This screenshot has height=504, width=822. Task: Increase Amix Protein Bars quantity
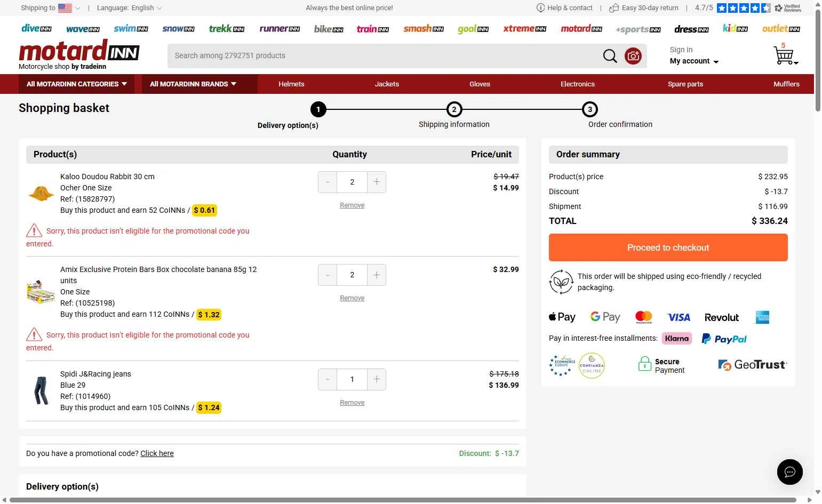tap(377, 275)
